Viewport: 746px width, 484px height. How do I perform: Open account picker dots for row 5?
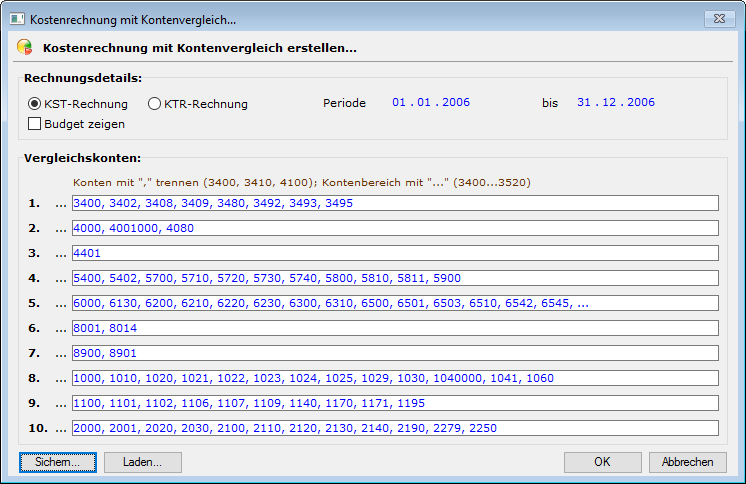[x=61, y=303]
